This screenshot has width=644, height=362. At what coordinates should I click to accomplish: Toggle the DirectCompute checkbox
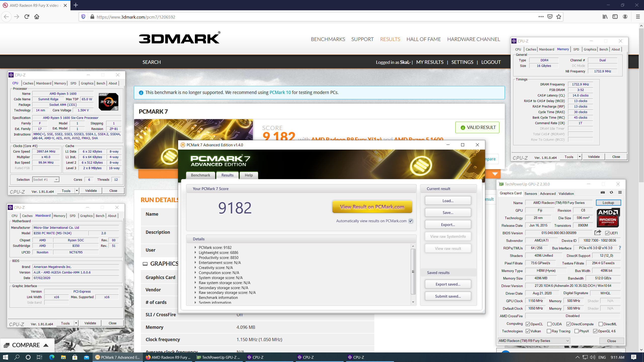pos(569,324)
